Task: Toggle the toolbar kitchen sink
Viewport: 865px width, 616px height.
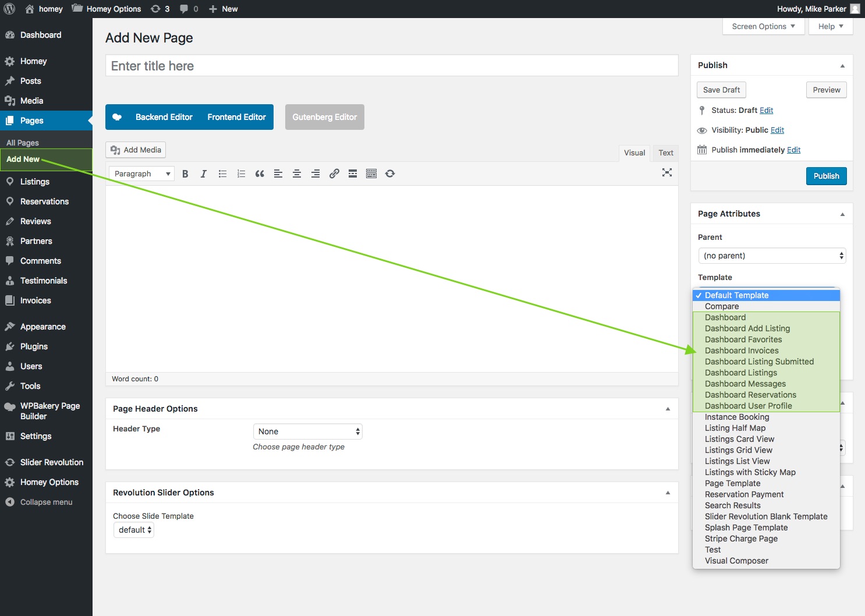Action: point(371,174)
